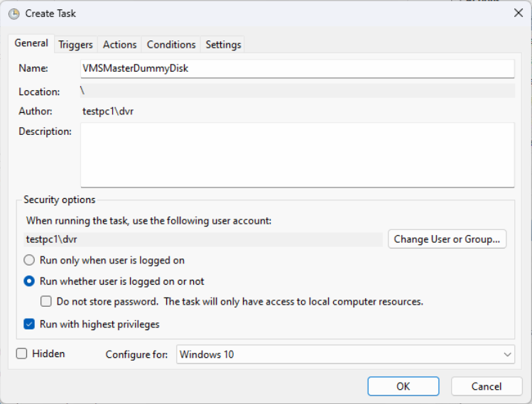Enable Do not store password checkbox
Screen dimensions: 532x404
click(x=46, y=302)
